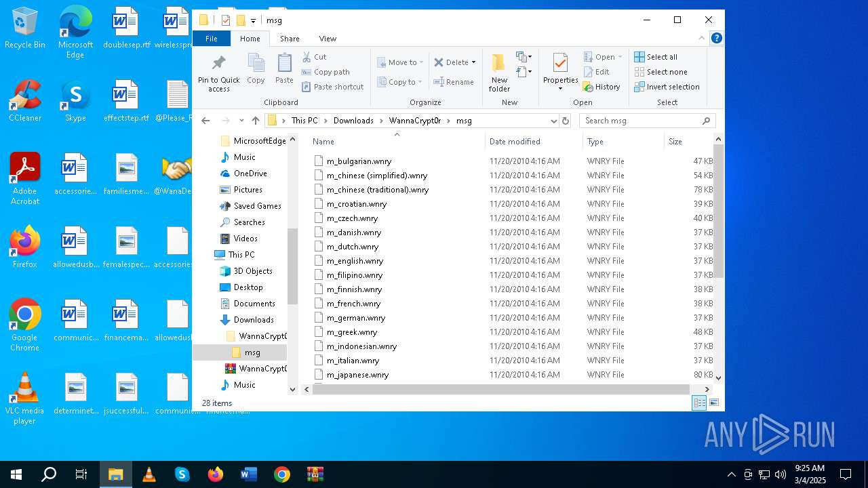Click the taskbar Search icon
The height and width of the screenshot is (488, 868).
tap(49, 474)
